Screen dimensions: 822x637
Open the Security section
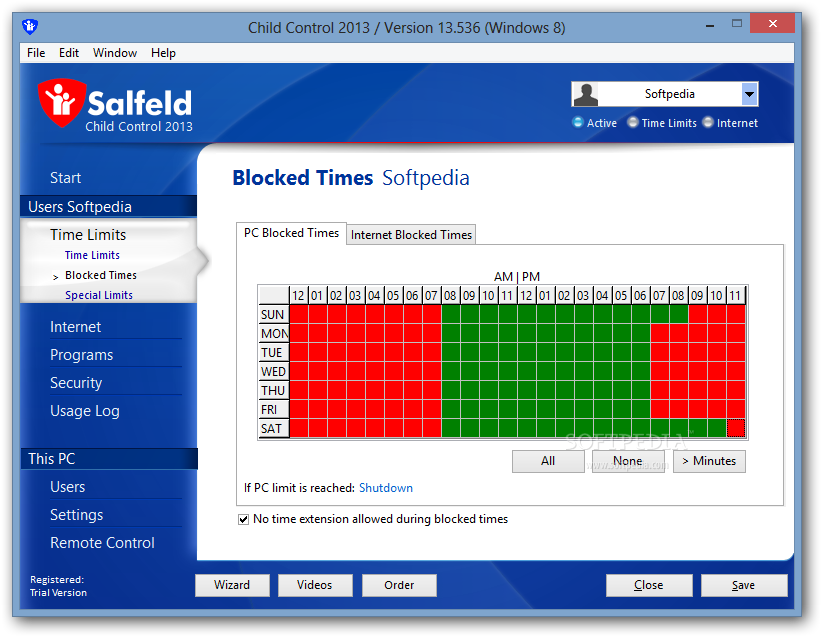pyautogui.click(x=76, y=383)
